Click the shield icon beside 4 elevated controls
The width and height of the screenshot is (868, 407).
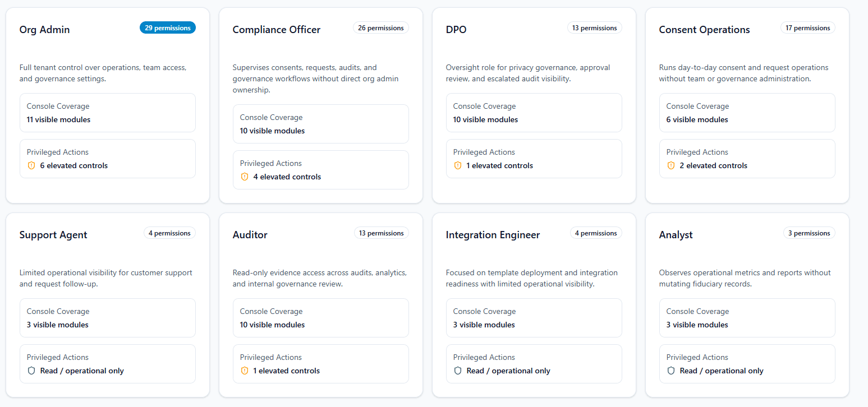click(245, 177)
